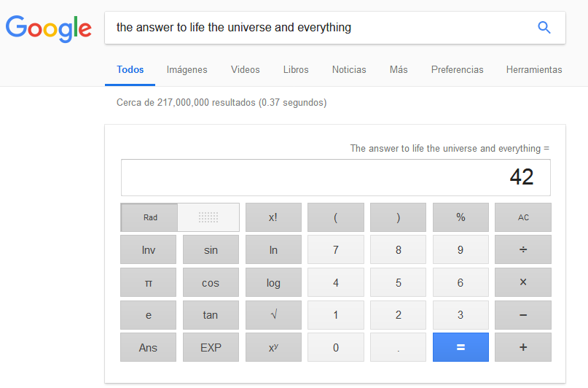Switch angle mode to Rad
Viewport: 588px width, 388px height.
coord(150,217)
